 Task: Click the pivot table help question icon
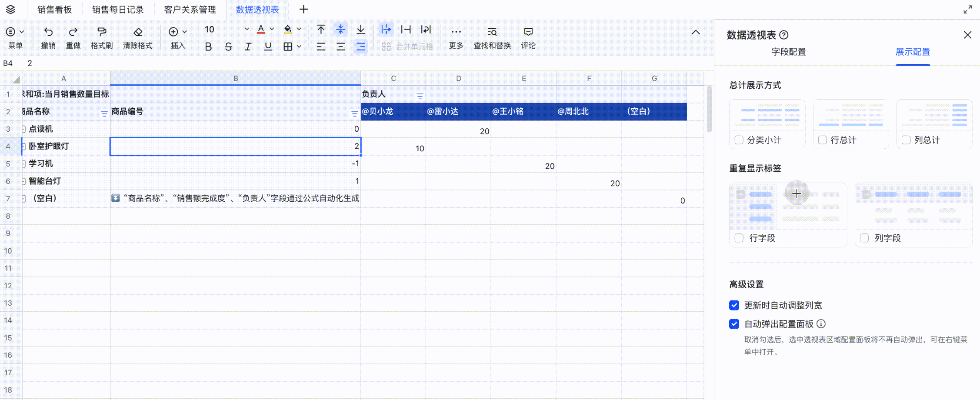click(x=784, y=35)
